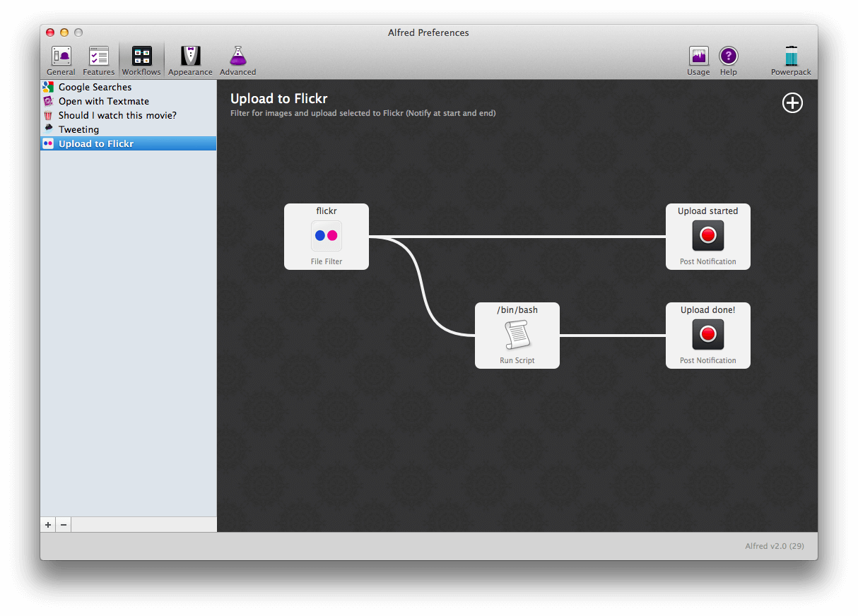The image size is (858, 616).
Task: Open the Open with Textmate workflow
Action: [x=104, y=101]
